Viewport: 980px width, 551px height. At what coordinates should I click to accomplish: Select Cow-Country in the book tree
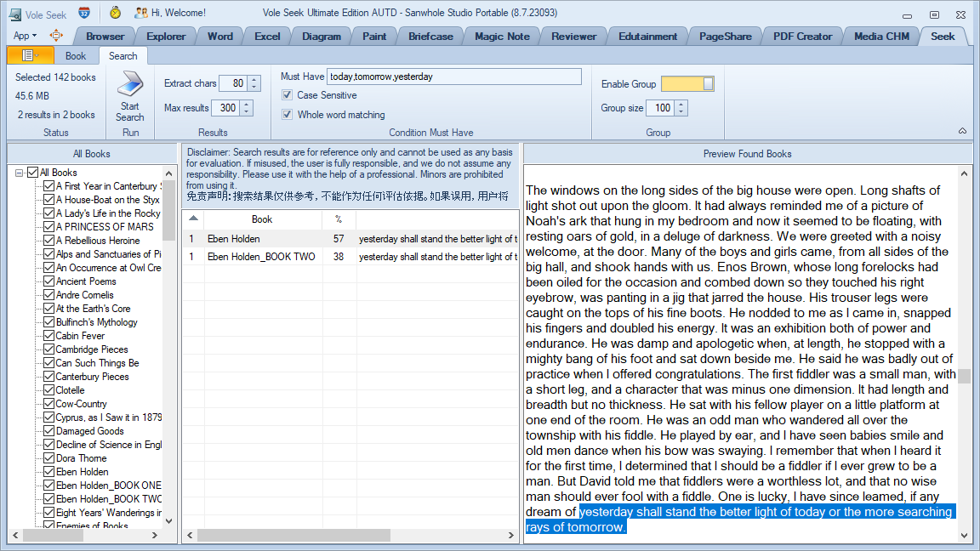[82, 404]
